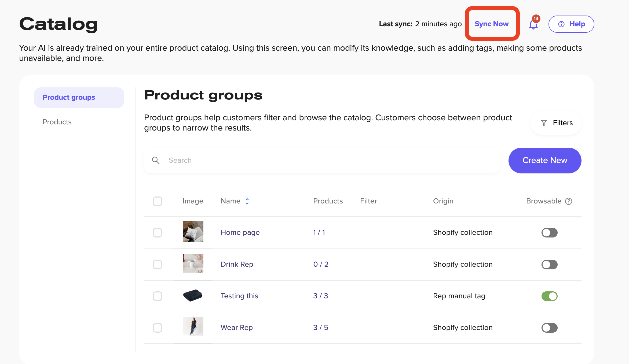Click Wear Rep's 'Shopify collection' origin
This screenshot has width=629, height=364.
(463, 328)
